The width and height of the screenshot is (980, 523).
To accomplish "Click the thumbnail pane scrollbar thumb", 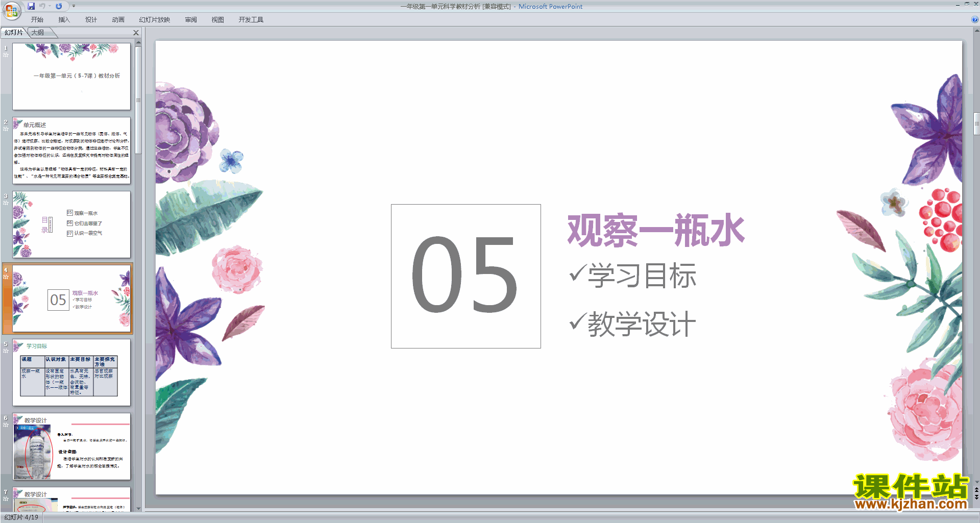I will click(138, 100).
